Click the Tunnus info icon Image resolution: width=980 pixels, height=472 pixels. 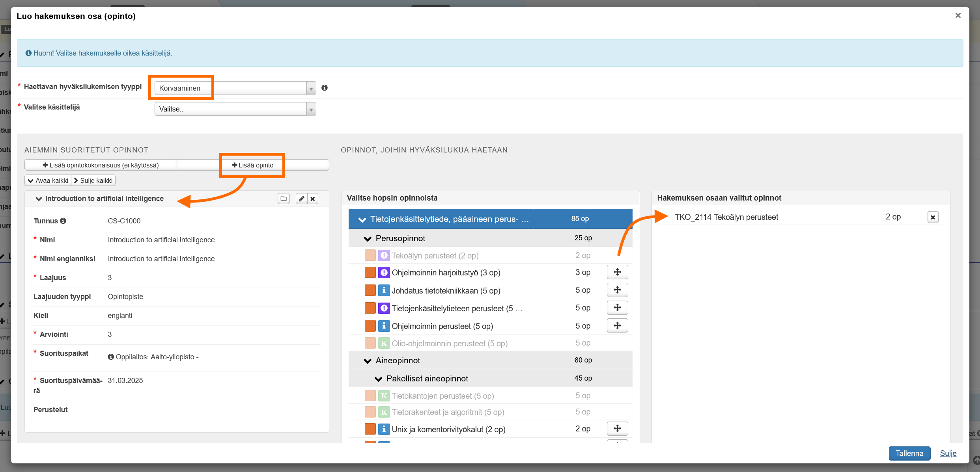(x=63, y=221)
